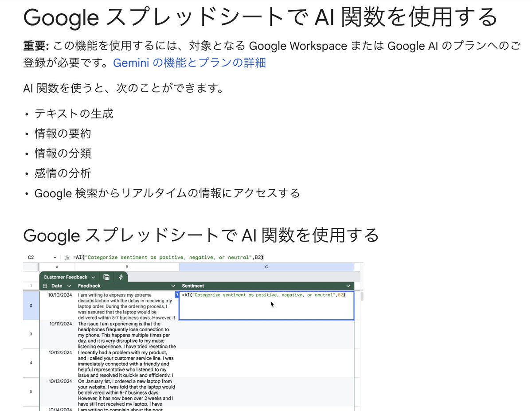Viewport: 532px width, 411px height.
Task: Select row 2 header
Action: point(31,305)
